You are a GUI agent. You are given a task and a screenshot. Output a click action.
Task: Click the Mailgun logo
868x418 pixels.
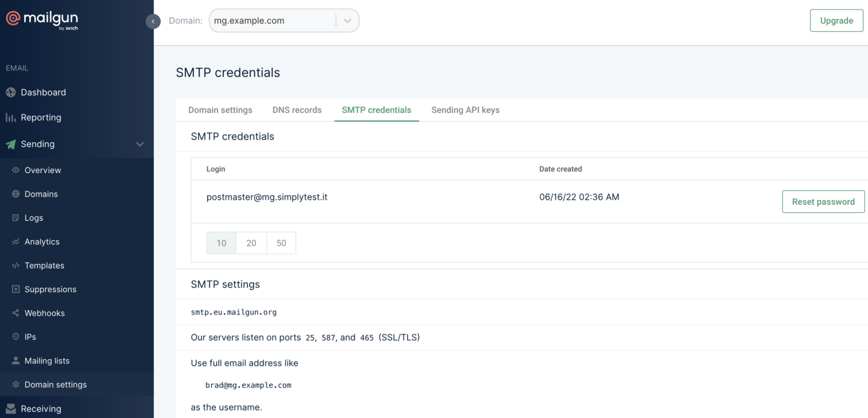pyautogui.click(x=42, y=20)
